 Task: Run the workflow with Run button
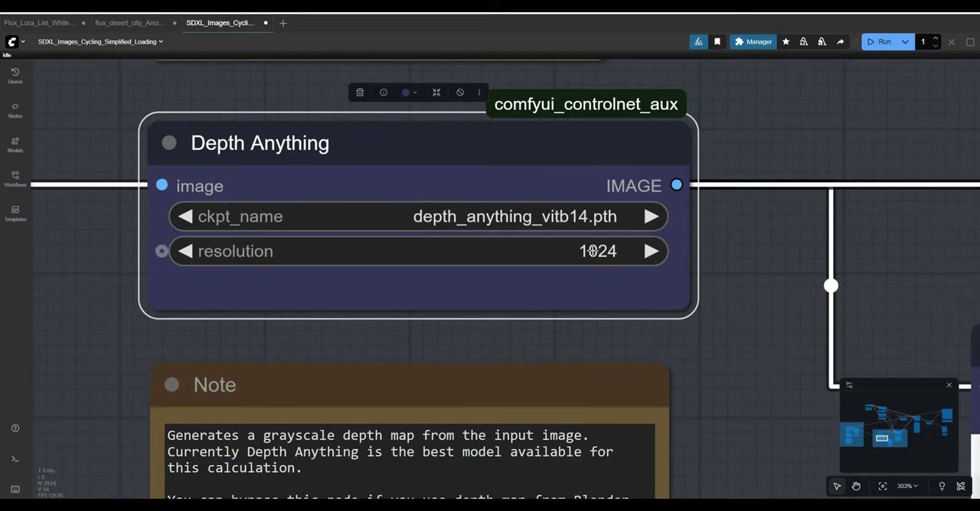pyautogui.click(x=880, y=42)
